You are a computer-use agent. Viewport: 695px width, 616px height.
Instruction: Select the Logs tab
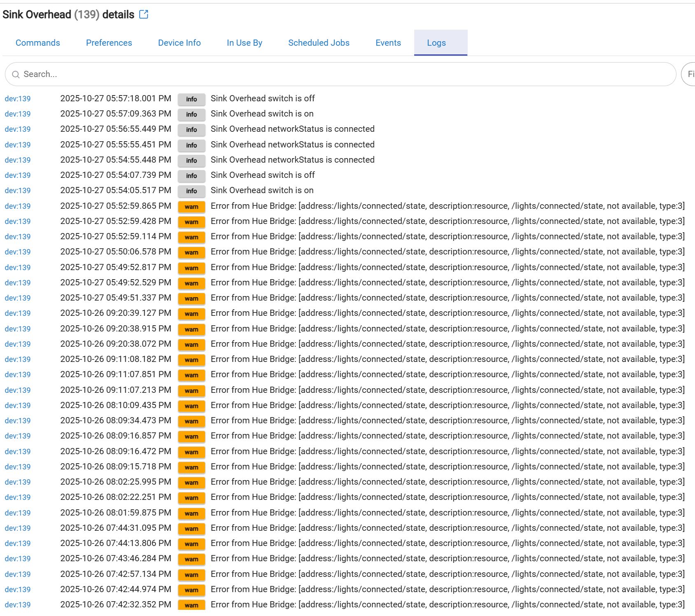[x=436, y=43]
